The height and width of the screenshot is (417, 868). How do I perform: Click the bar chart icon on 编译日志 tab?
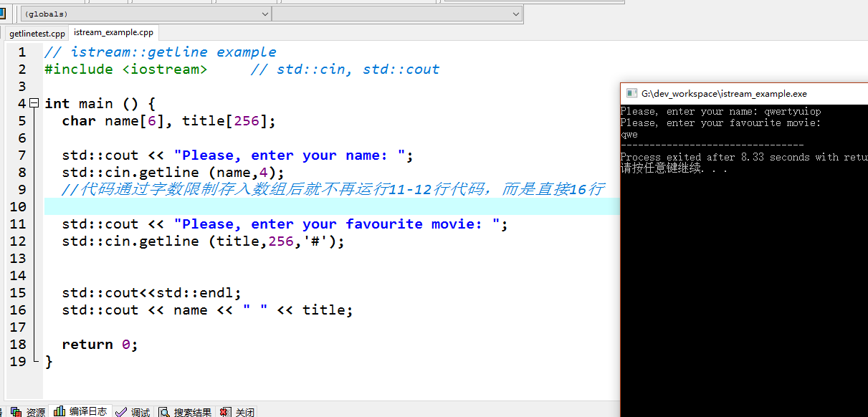click(x=60, y=411)
